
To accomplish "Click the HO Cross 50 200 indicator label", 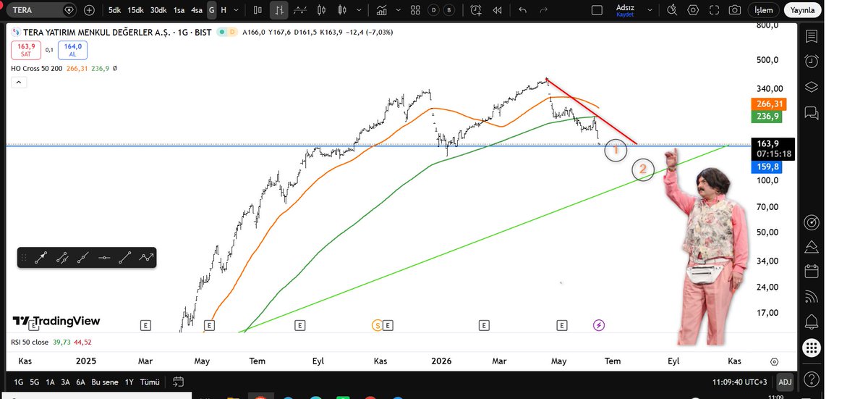I will pos(35,68).
